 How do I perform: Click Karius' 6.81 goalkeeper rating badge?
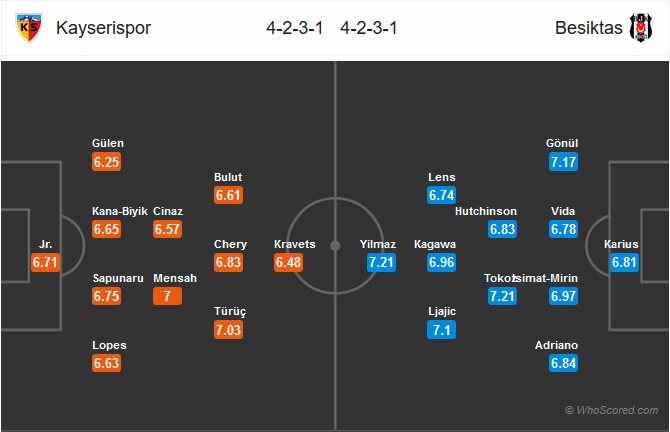point(624,262)
